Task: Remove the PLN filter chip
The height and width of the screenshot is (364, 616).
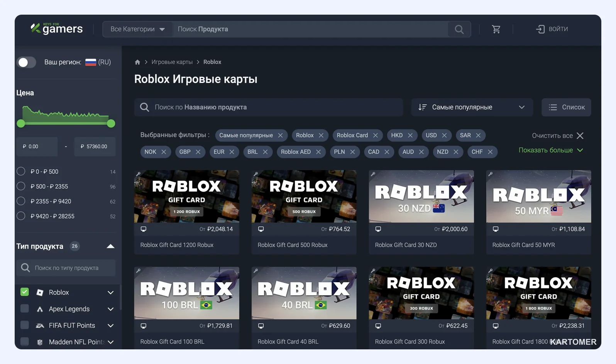Action: coord(352,152)
